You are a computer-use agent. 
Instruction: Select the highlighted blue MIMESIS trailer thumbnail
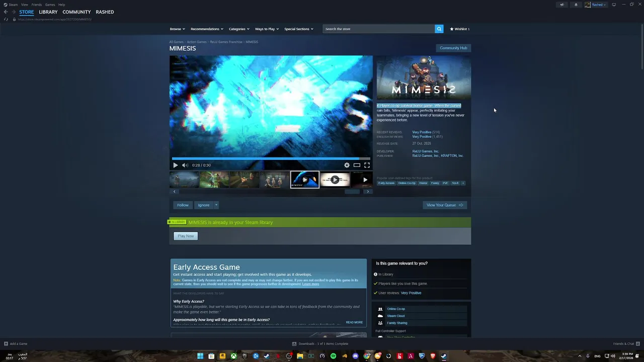tap(305, 179)
